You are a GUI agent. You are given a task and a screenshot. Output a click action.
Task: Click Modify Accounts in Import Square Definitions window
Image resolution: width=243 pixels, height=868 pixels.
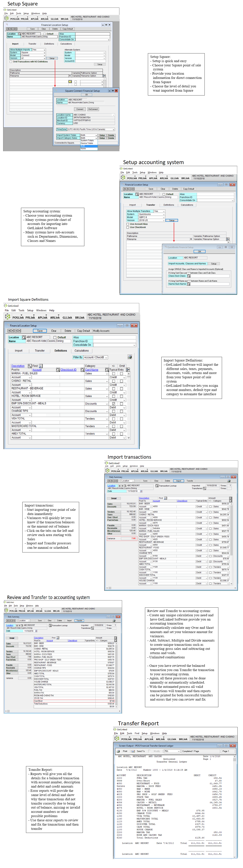pyautogui.click(x=101, y=331)
